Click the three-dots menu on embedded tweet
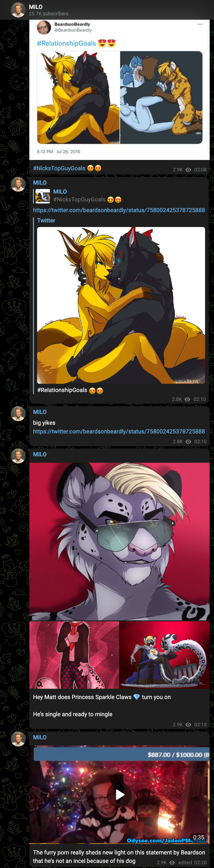 tap(200, 24)
